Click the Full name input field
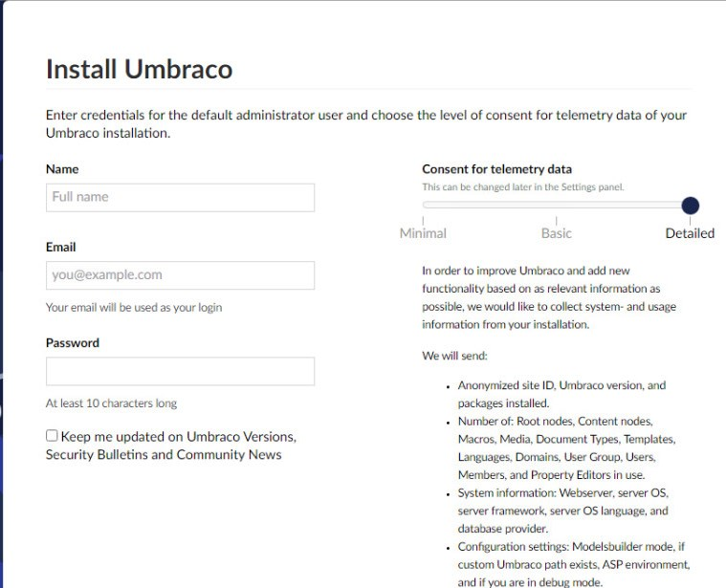 tap(180, 198)
